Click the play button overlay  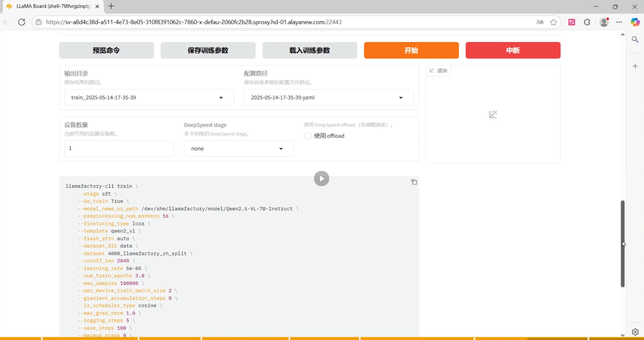[321, 179]
